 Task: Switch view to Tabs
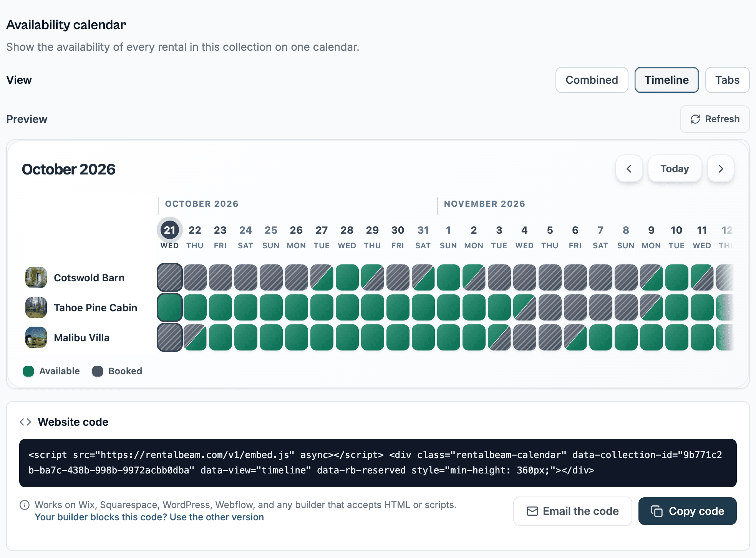click(x=727, y=80)
